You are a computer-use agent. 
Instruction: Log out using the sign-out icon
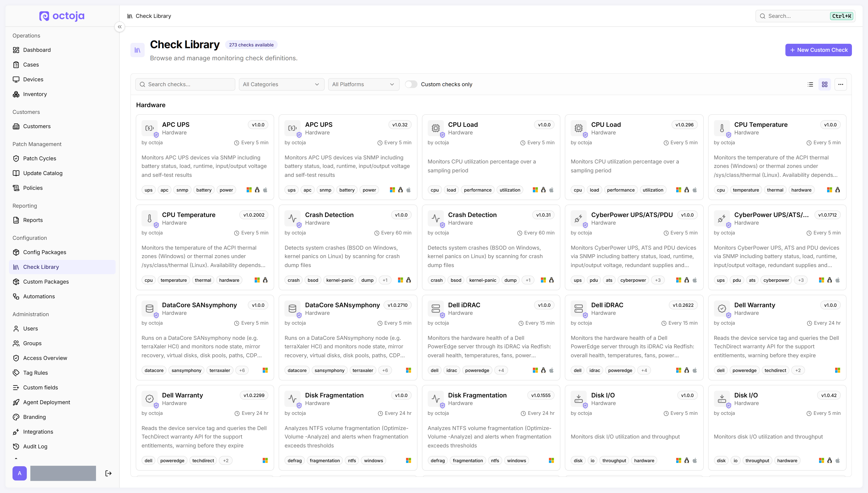pyautogui.click(x=108, y=473)
